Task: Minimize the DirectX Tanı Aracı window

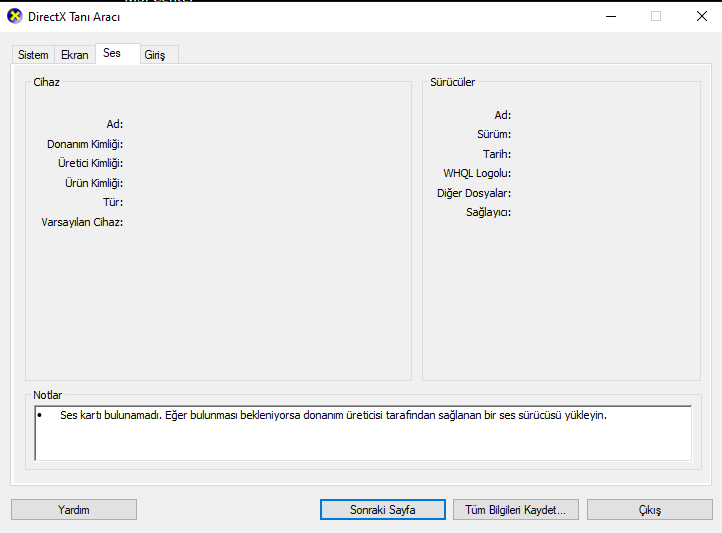Action: point(611,16)
